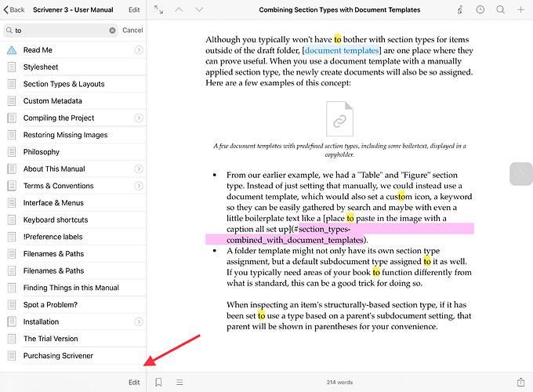Click The Trial Version page icon
The width and height of the screenshot is (533, 392).
point(12,339)
